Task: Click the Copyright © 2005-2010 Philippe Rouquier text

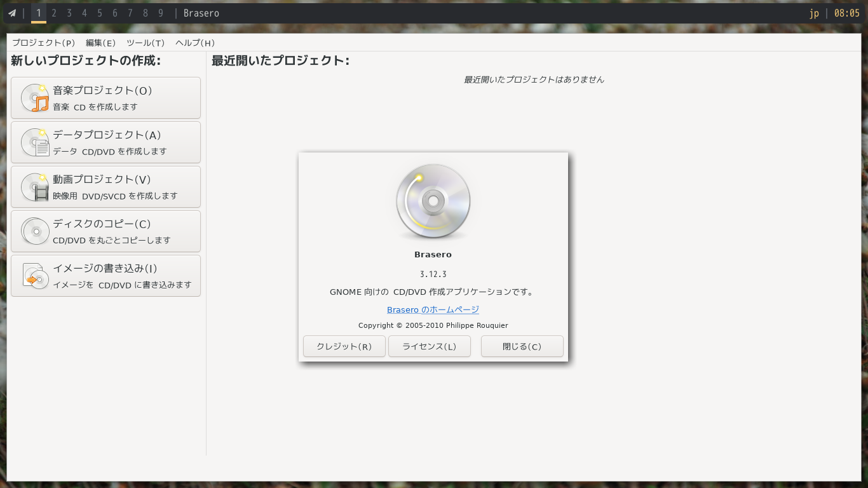Action: click(x=433, y=325)
